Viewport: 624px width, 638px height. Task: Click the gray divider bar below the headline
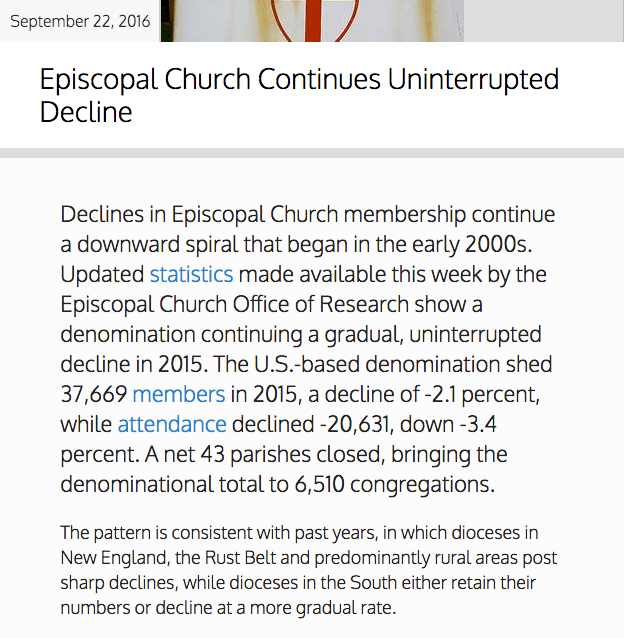[x=312, y=152]
